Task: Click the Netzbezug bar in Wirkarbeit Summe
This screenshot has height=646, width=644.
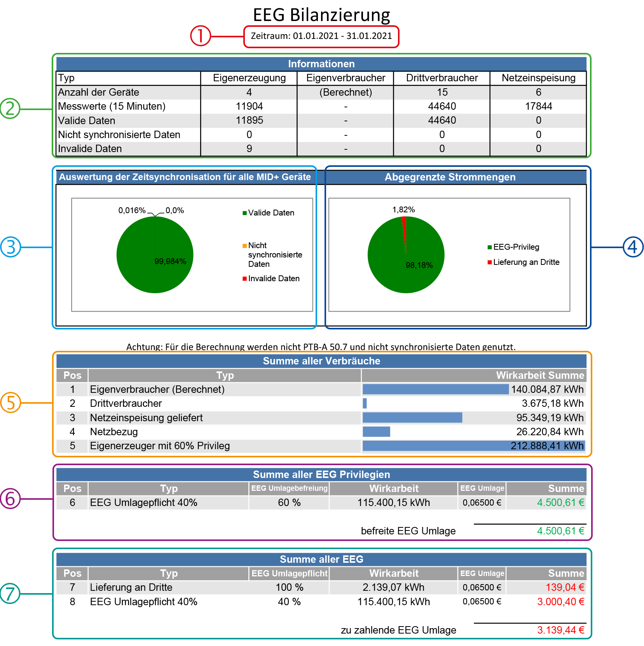Action: coord(376,432)
